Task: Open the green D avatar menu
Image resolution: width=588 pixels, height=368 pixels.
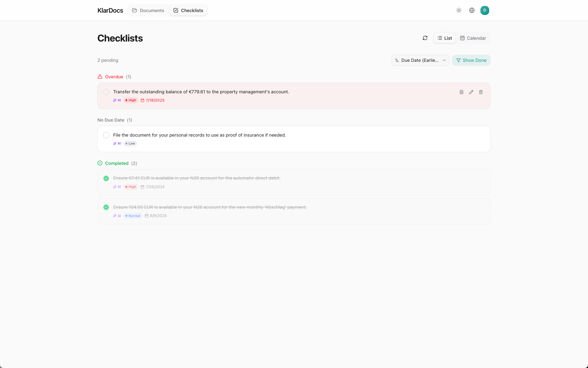Action: pyautogui.click(x=485, y=10)
